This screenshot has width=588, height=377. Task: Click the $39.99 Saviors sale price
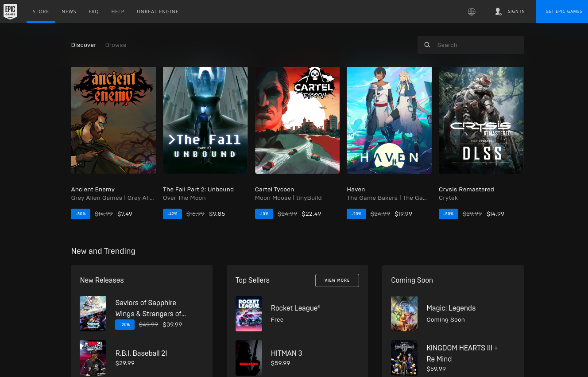click(x=172, y=324)
